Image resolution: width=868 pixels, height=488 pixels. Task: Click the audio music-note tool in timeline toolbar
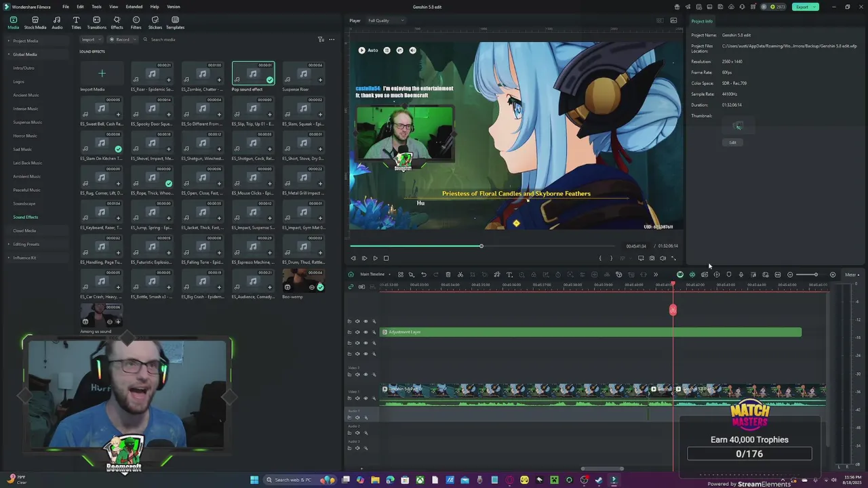click(496, 274)
